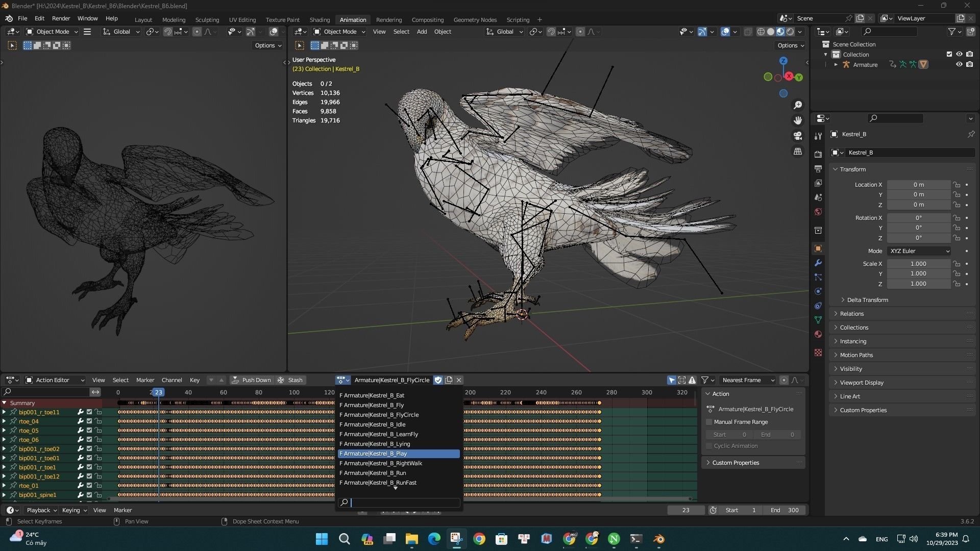Viewport: 980px width, 551px height.
Task: Open the Physics properties tab
Action: point(818,291)
